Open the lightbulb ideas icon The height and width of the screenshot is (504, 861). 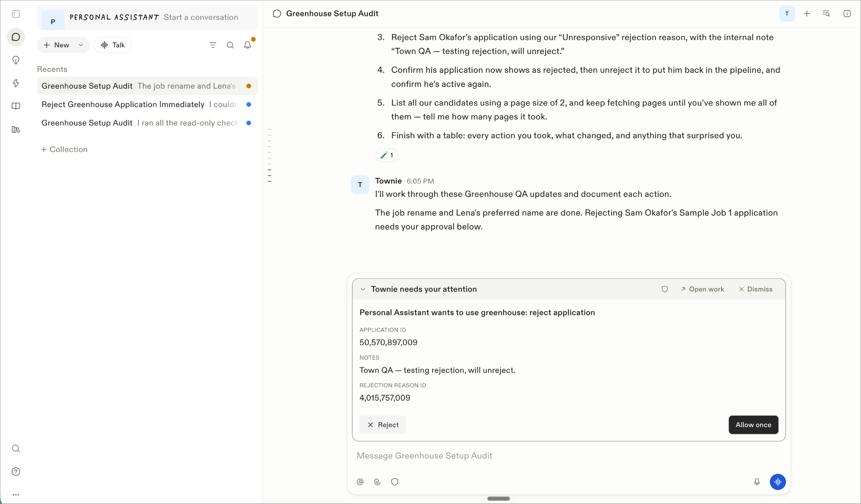click(x=16, y=60)
